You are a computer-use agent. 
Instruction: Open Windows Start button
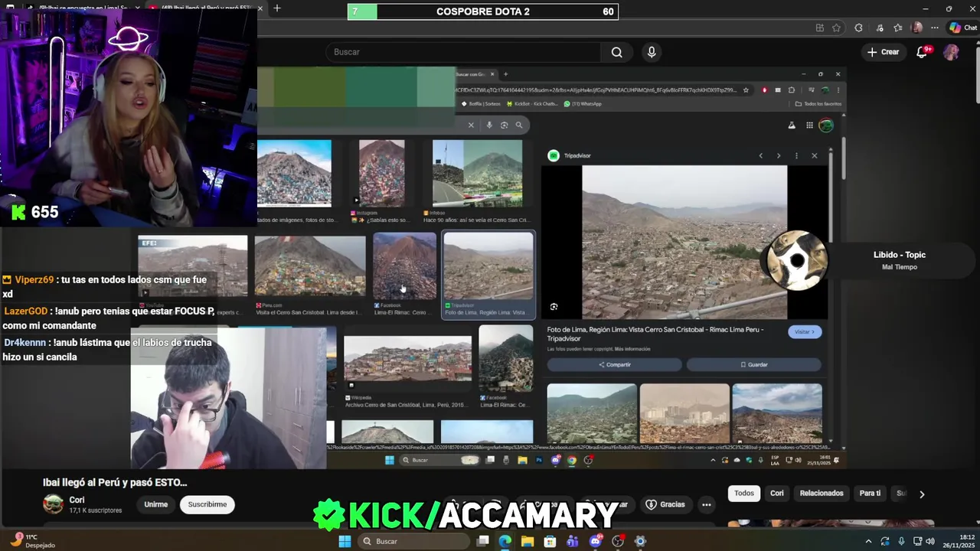pyautogui.click(x=345, y=541)
